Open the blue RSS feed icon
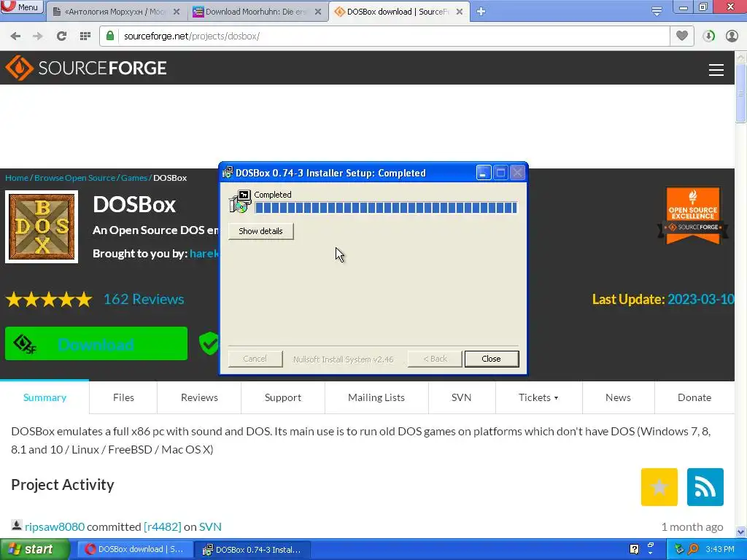Screen dimensions: 747x560 705,486
